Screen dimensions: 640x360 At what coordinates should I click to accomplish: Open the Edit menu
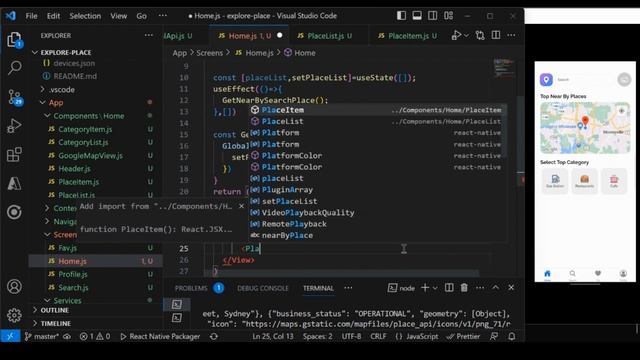coord(53,16)
